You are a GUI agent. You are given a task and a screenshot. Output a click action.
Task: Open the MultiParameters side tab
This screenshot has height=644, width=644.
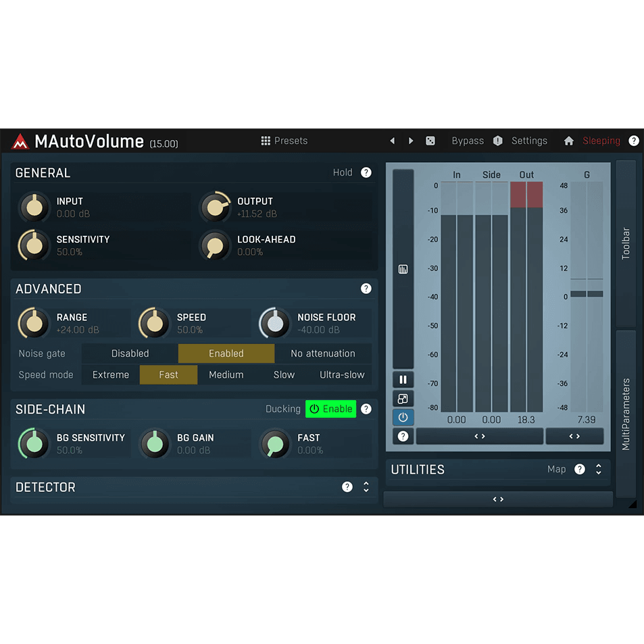click(626, 414)
